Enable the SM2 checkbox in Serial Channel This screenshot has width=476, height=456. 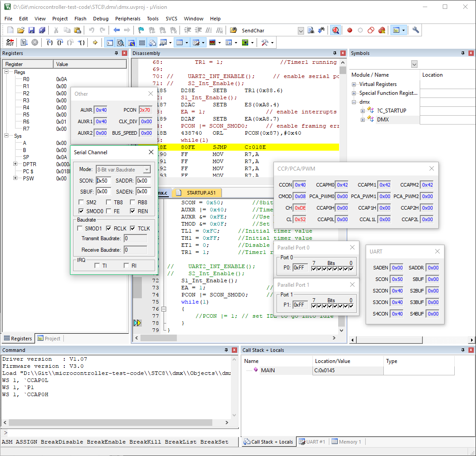80,203
